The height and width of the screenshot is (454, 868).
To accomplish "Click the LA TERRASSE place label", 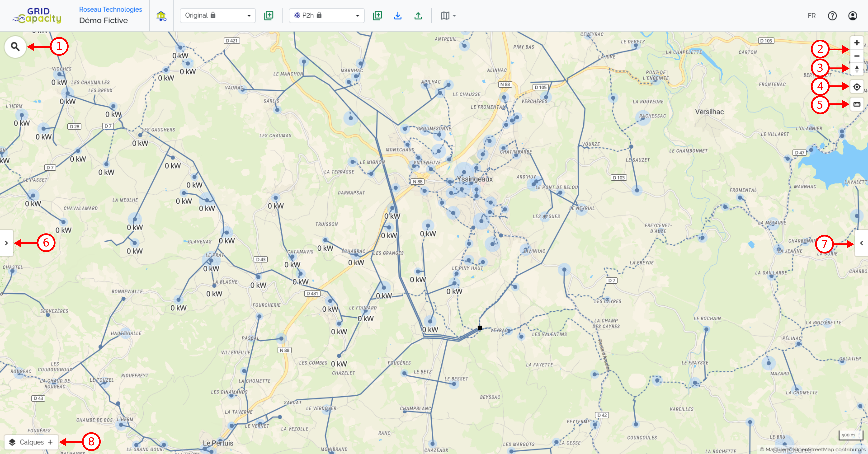I will point(339,172).
